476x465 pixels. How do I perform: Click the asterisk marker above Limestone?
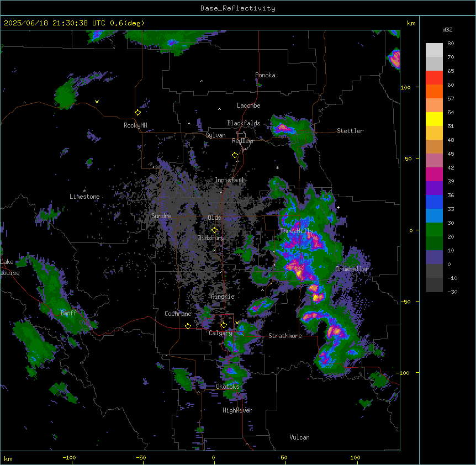point(84,191)
